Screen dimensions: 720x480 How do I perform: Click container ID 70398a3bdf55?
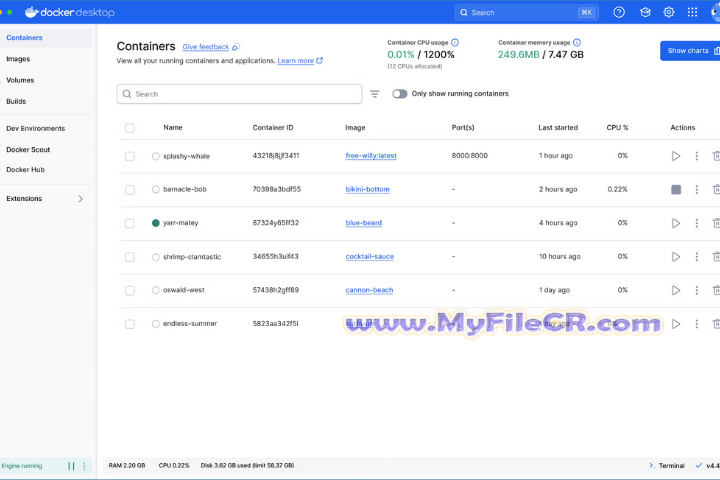click(x=276, y=189)
